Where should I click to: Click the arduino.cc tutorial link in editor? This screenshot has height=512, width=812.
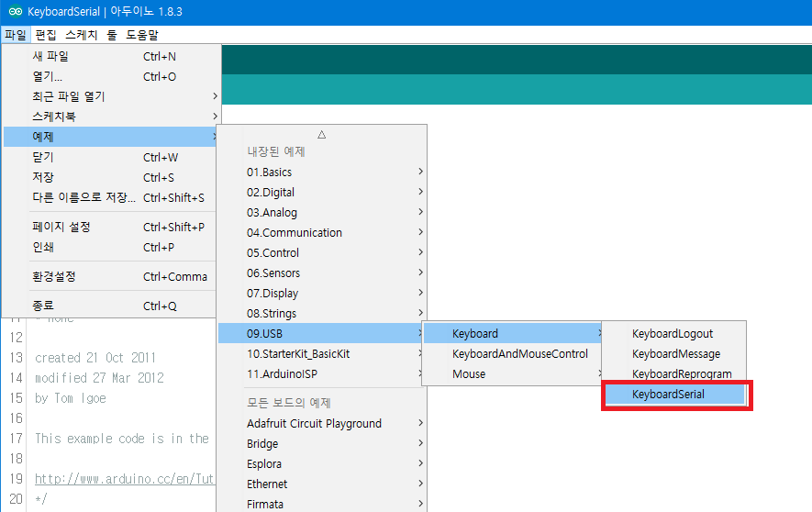coord(124,479)
